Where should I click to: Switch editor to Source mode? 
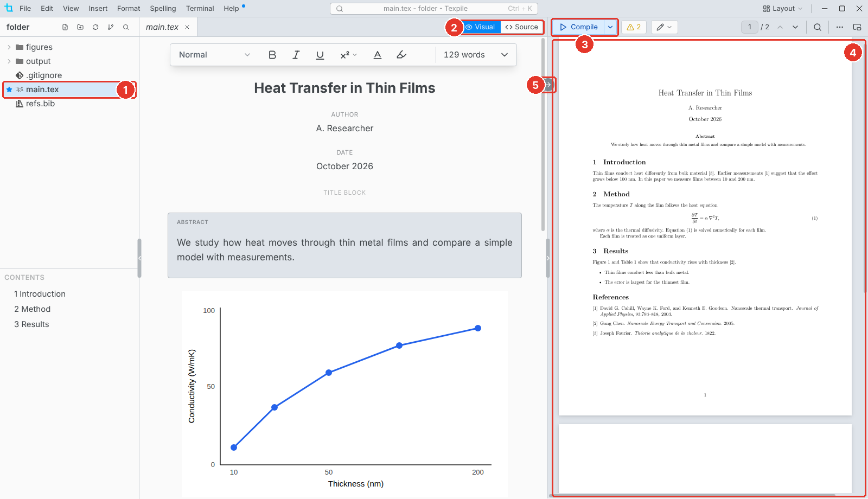pos(521,27)
